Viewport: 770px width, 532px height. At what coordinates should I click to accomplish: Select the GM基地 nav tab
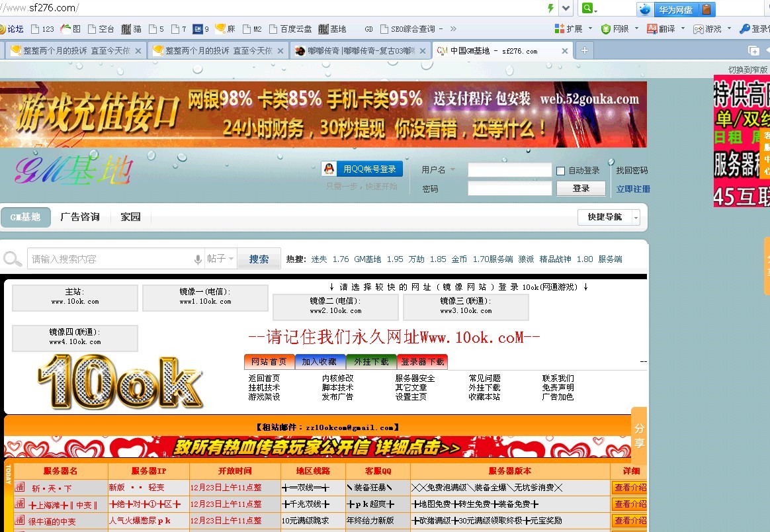(26, 217)
